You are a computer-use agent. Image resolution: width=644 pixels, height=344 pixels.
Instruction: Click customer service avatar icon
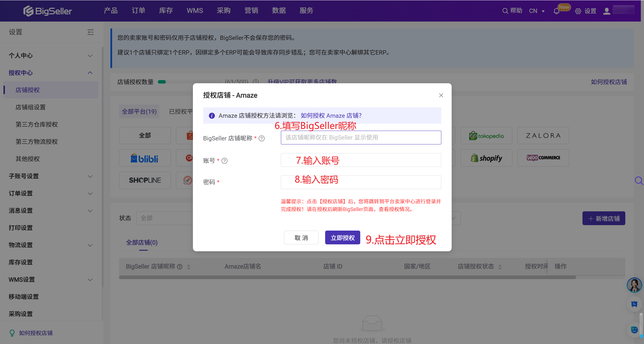tap(634, 285)
